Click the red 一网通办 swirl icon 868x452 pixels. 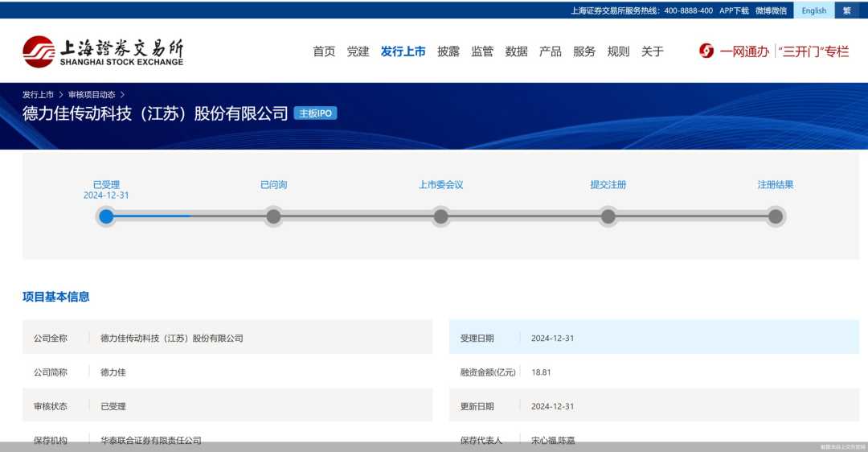tap(706, 51)
